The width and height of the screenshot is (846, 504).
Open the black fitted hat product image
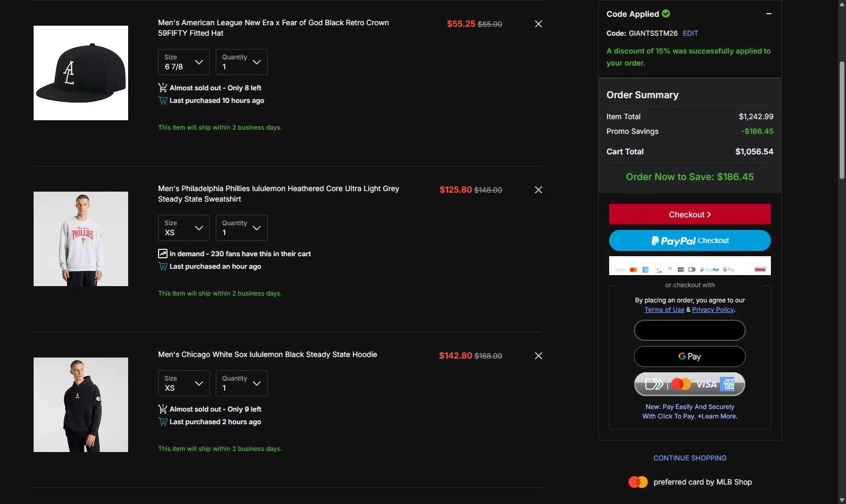[x=81, y=73]
